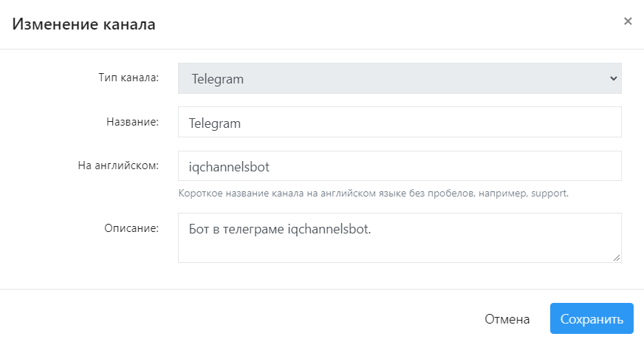Close the Изменение канала dialog
The image size is (644, 345).
pyautogui.click(x=628, y=21)
